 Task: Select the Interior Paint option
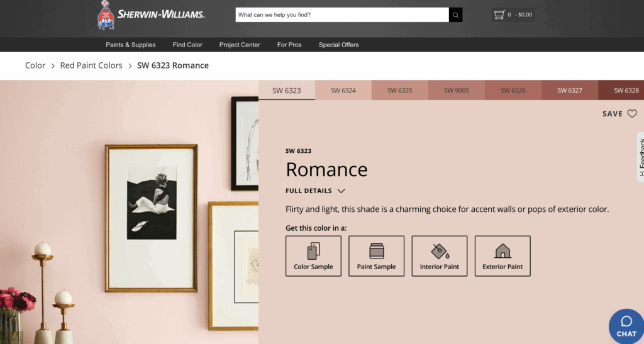pos(440,256)
